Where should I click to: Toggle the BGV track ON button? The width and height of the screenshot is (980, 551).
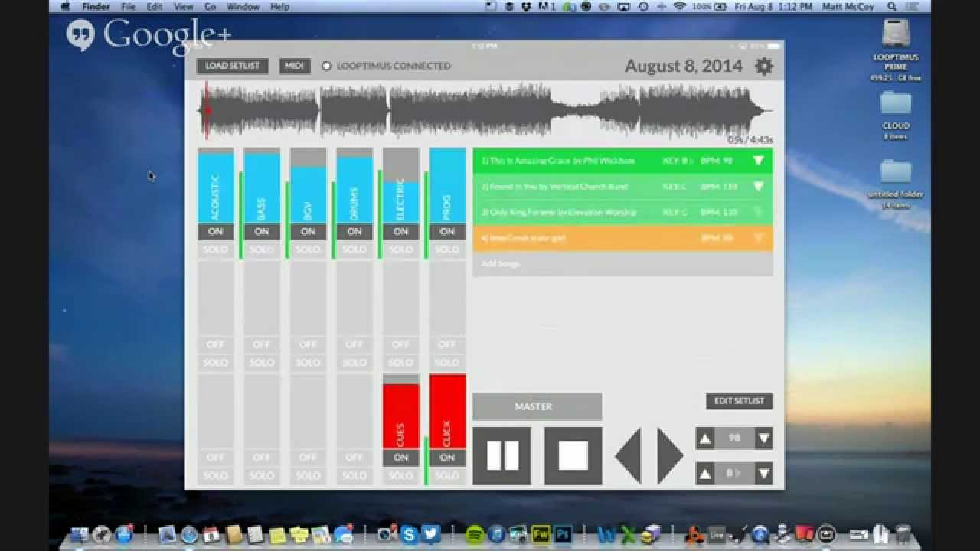pyautogui.click(x=308, y=231)
